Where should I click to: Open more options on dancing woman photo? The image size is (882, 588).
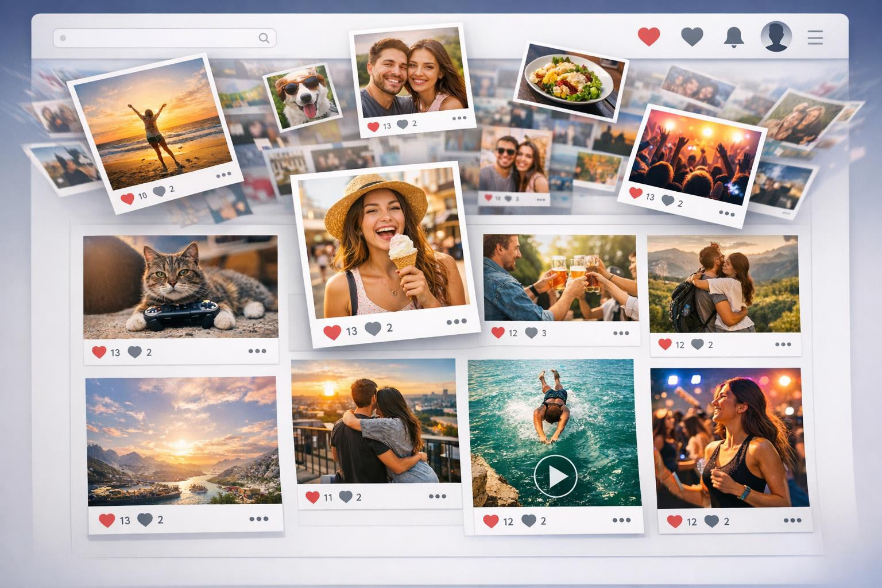point(792,521)
